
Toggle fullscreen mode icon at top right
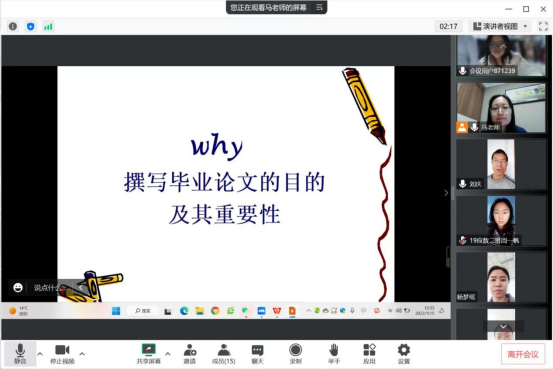tap(543, 26)
